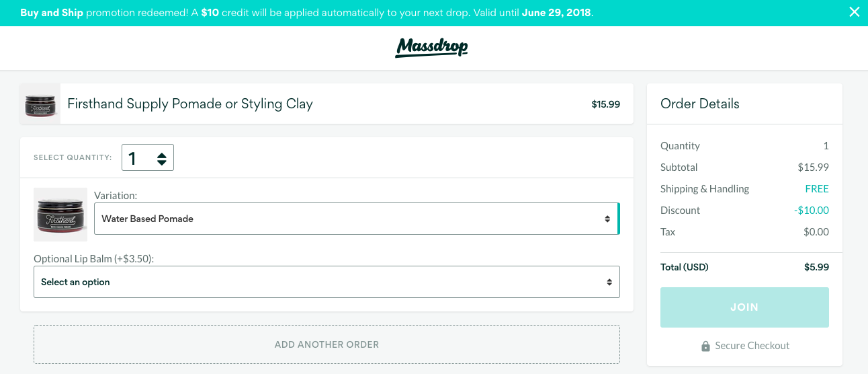
Task: Dismiss the promotion banner with the X
Action: pos(854,12)
